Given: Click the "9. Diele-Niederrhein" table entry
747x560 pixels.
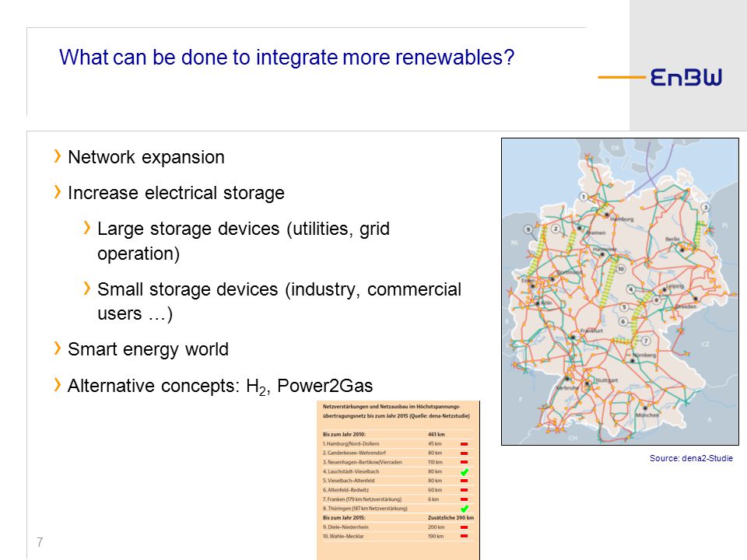Looking at the screenshot, I should click(x=345, y=527).
